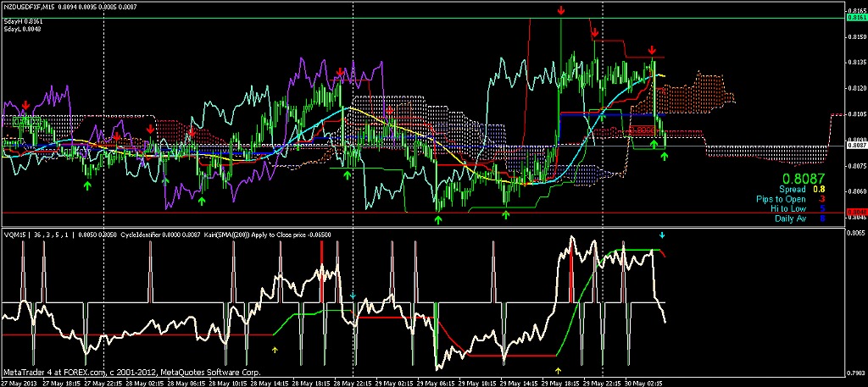
Task: Click the 0.8065 indicator scale value
Action: click(858, 234)
